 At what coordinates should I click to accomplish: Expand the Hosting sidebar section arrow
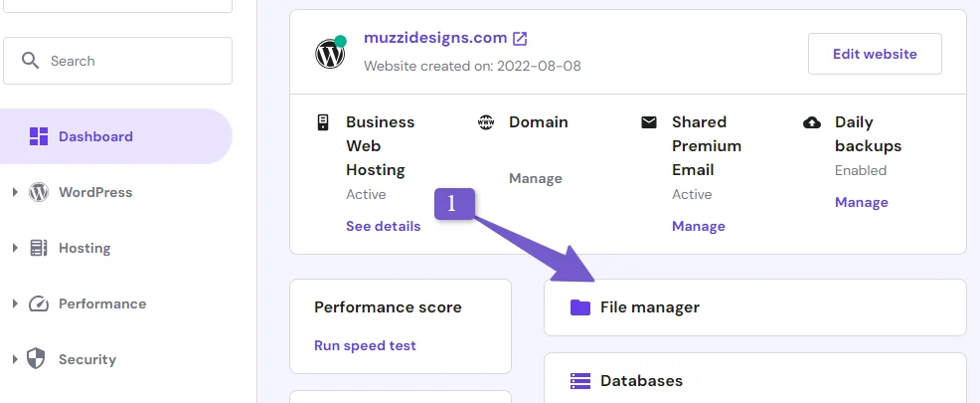click(16, 248)
